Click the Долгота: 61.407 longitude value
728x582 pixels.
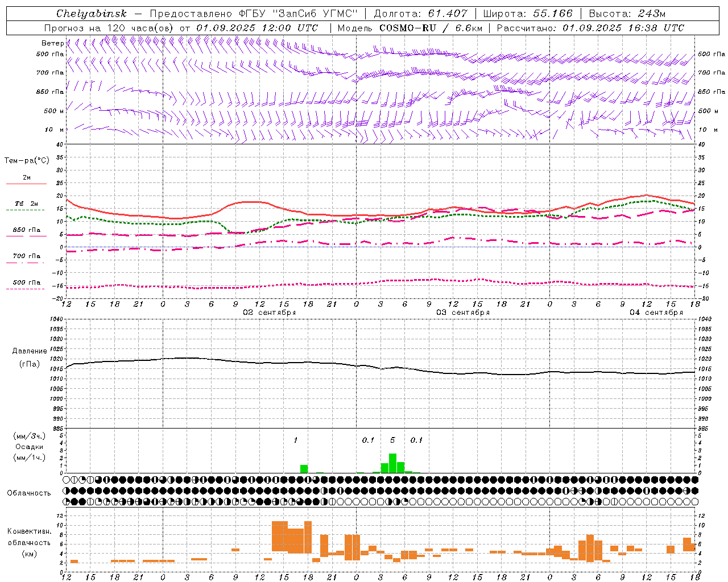[x=420, y=14]
